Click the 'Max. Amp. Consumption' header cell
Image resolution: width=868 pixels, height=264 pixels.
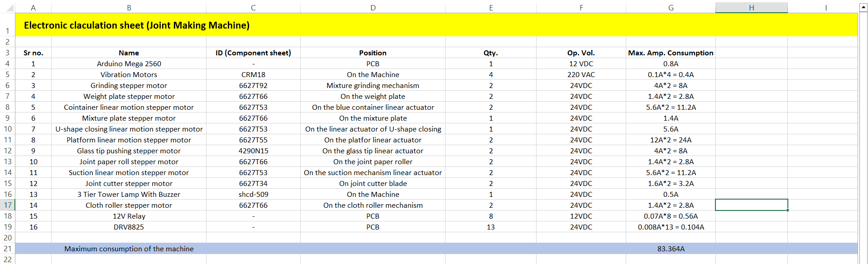coord(671,53)
